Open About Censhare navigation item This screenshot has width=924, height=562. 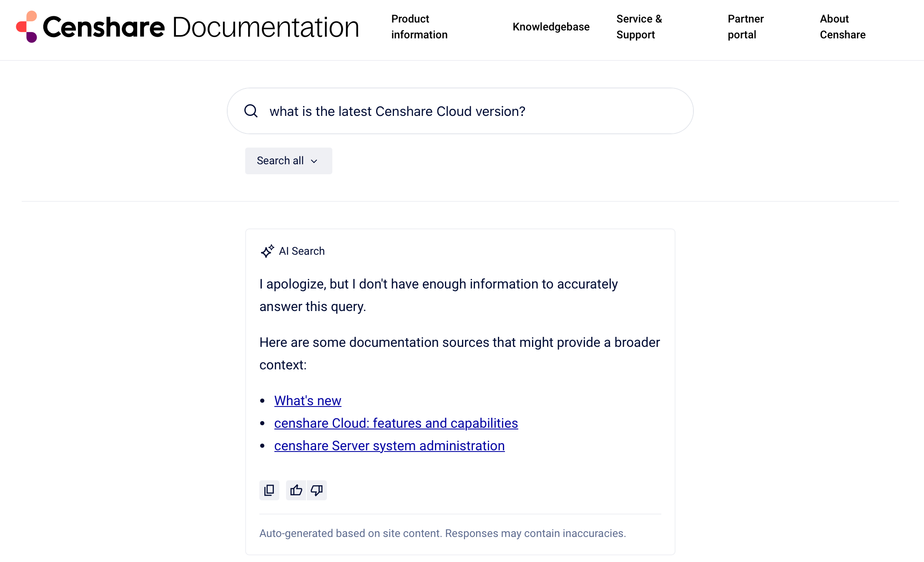click(x=842, y=27)
